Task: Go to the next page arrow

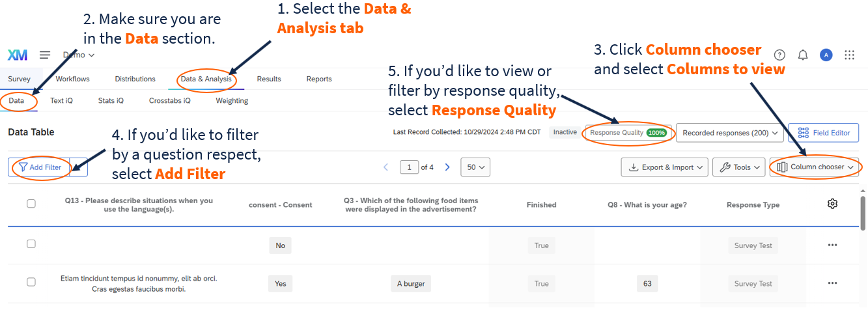Action: coord(447,167)
